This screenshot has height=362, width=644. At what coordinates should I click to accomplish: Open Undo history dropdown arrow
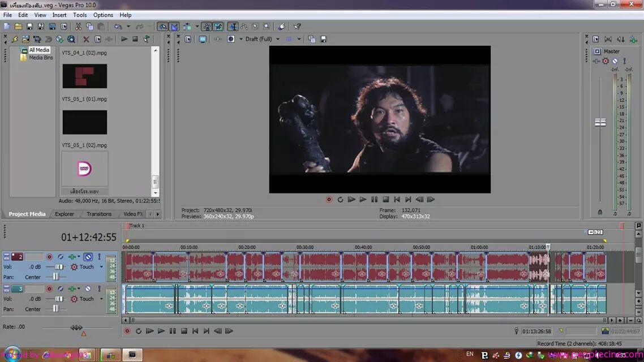coord(128,27)
